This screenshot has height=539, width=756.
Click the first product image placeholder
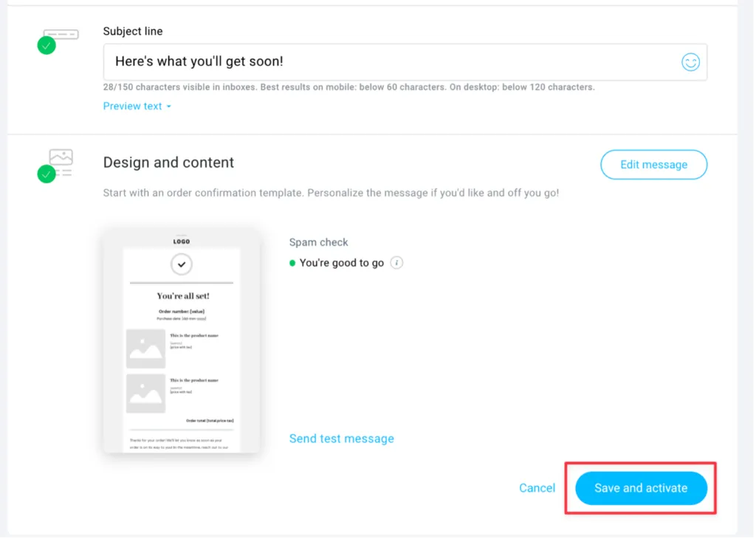[146, 349]
